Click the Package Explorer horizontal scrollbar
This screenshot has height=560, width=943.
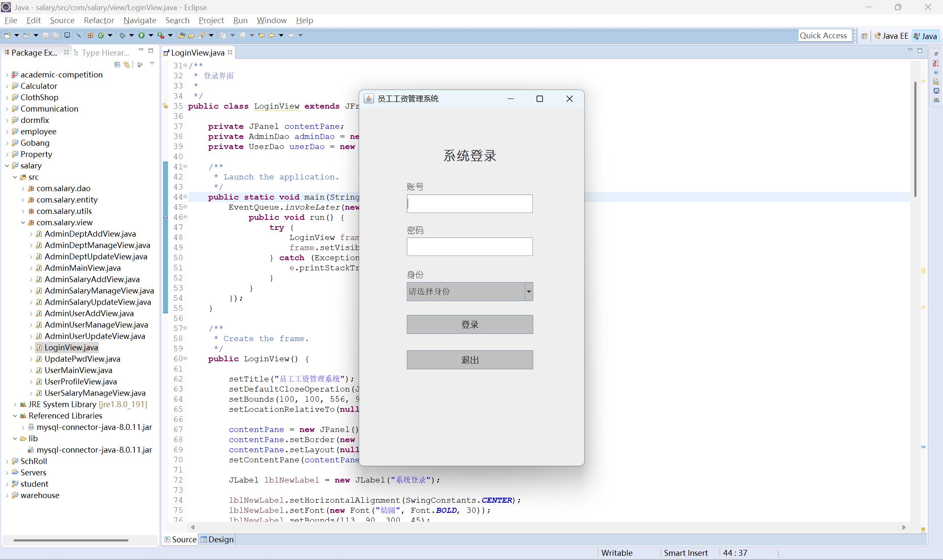(x=71, y=540)
